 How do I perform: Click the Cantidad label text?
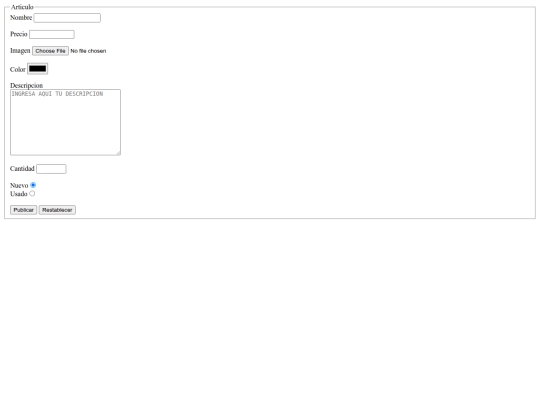point(22,169)
